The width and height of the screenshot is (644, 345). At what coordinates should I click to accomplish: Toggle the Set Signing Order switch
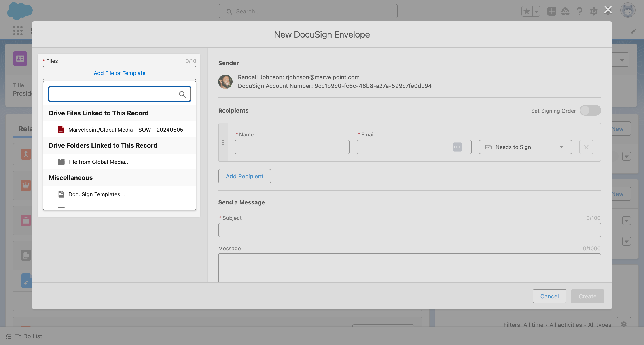coord(590,111)
